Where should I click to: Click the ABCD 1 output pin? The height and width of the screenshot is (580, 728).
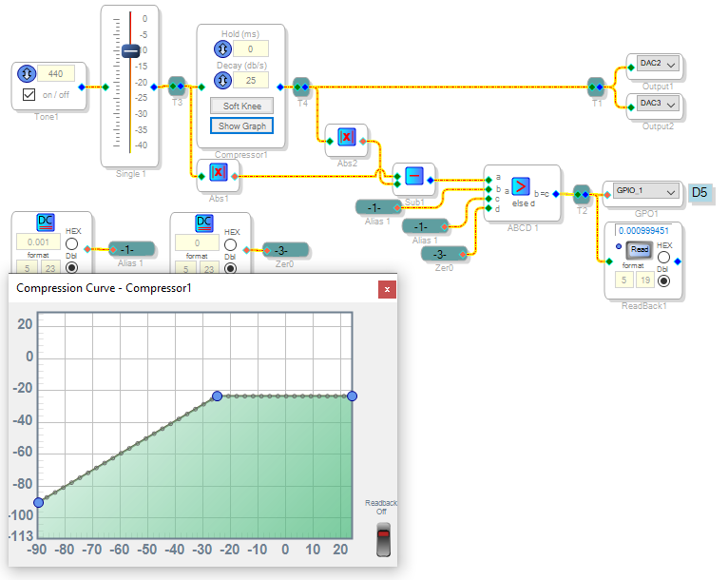click(556, 194)
